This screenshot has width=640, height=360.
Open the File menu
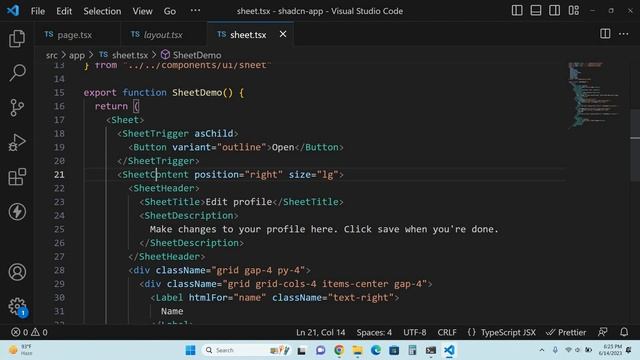click(x=38, y=11)
